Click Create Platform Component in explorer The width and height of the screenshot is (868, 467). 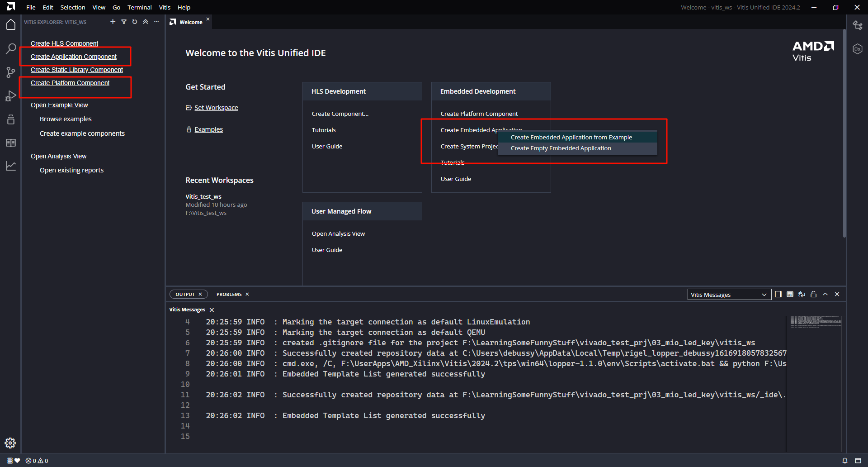click(70, 83)
